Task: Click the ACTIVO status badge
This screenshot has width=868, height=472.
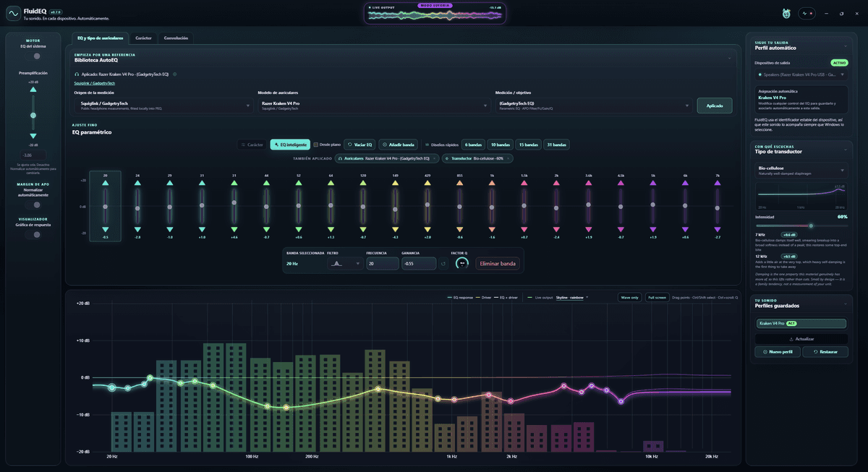Action: point(839,63)
